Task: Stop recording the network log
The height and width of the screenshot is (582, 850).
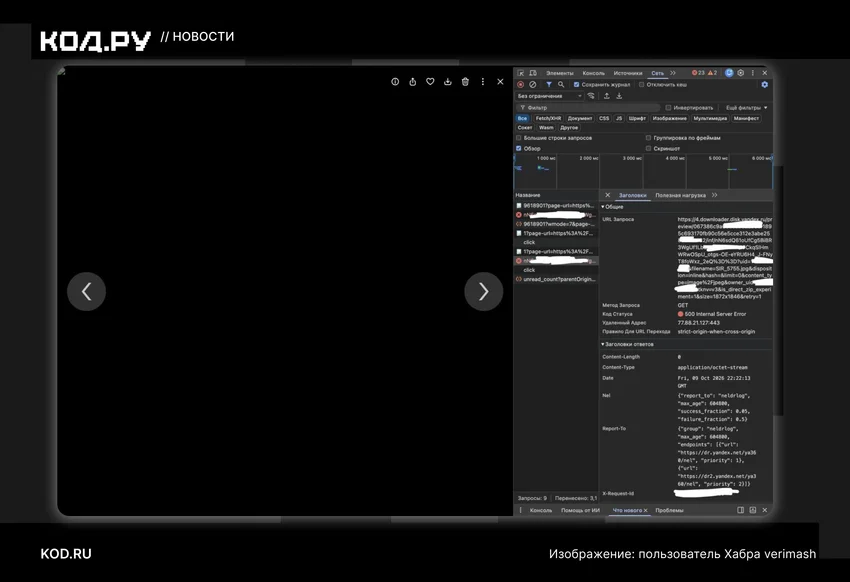Action: coord(520,85)
